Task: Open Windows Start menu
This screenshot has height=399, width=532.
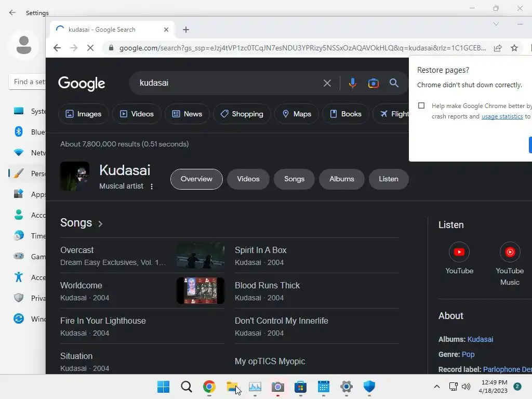Action: [x=163, y=387]
